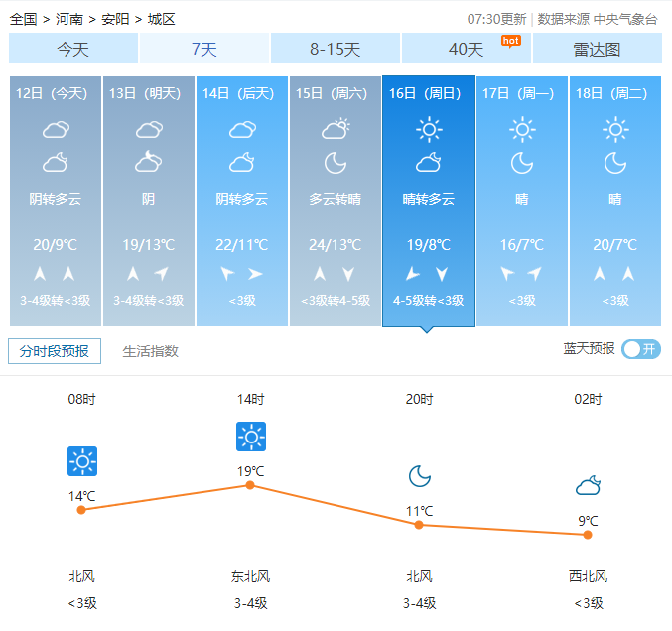Image resolution: width=672 pixels, height=631 pixels.
Task: Click first wind arrow for 16日
Action: [x=412, y=273]
